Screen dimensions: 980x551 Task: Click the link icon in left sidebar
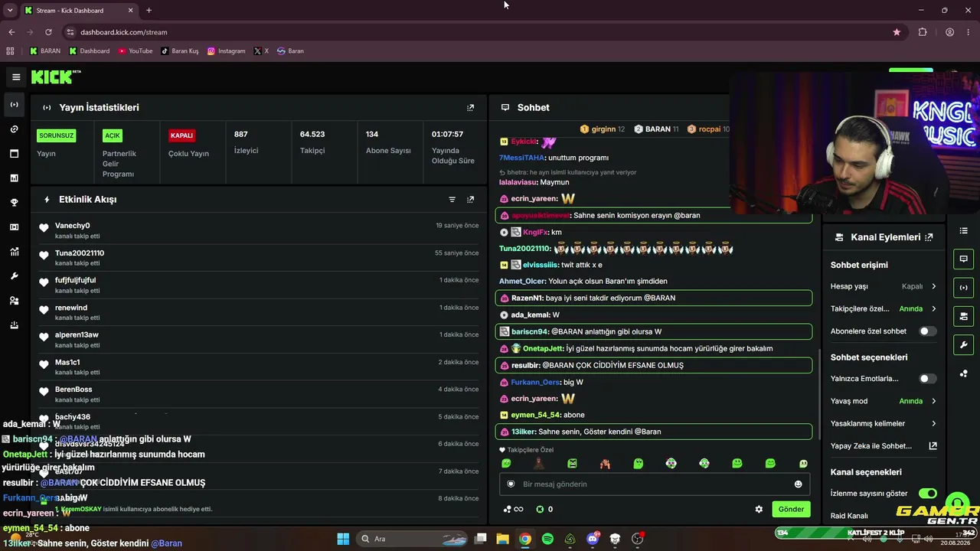pos(14,129)
